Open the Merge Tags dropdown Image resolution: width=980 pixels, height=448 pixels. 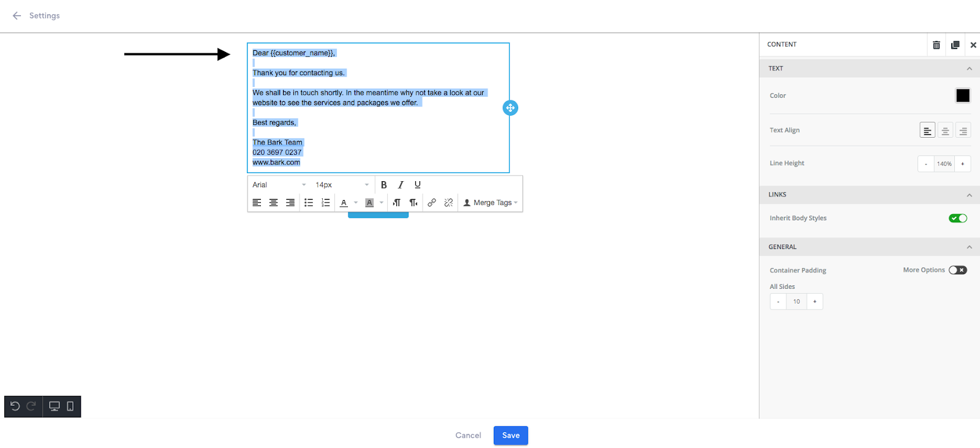pos(491,203)
